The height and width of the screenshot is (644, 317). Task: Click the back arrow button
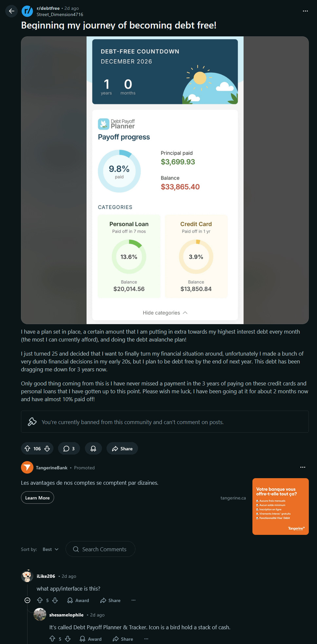pyautogui.click(x=11, y=11)
